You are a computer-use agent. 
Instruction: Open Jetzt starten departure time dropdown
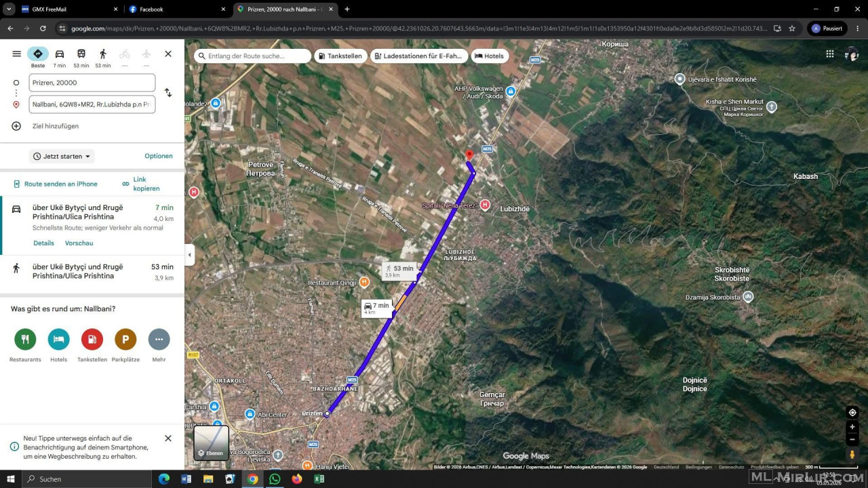coord(62,157)
